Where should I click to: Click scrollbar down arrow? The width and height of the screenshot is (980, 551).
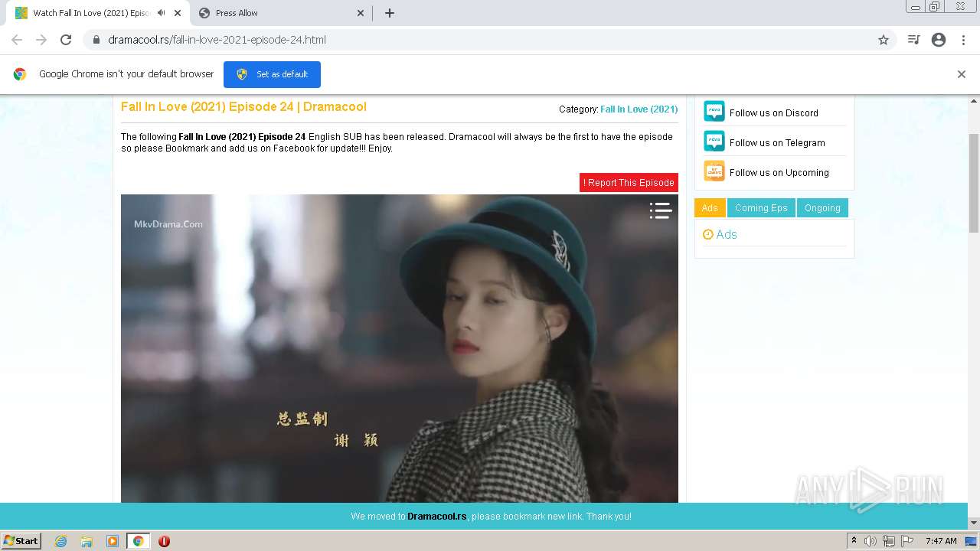(974, 523)
